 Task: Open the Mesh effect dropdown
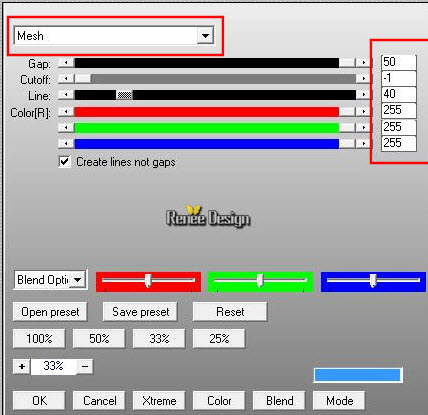coord(205,35)
